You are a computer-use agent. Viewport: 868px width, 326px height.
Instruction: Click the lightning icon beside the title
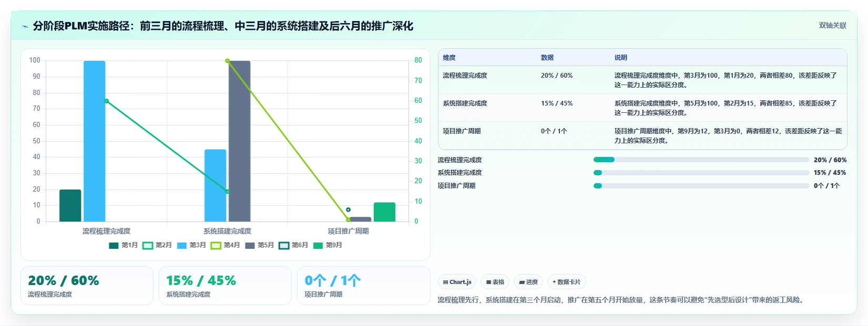click(25, 26)
